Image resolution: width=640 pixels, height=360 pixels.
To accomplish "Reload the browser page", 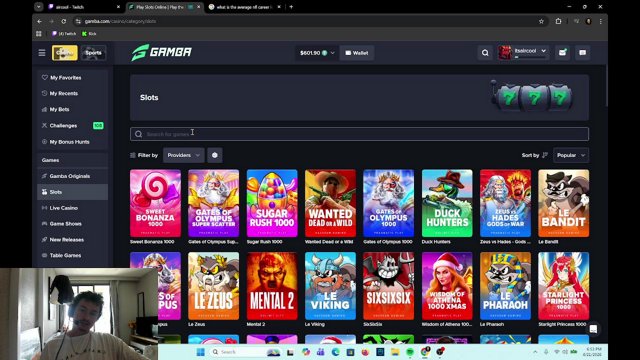I will [64, 21].
